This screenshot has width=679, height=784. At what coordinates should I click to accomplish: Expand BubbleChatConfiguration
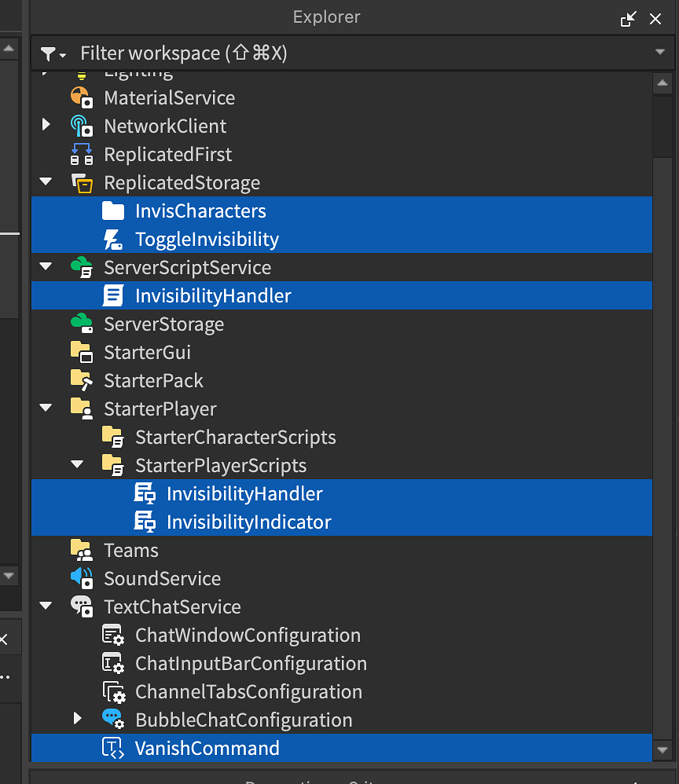pos(76,718)
